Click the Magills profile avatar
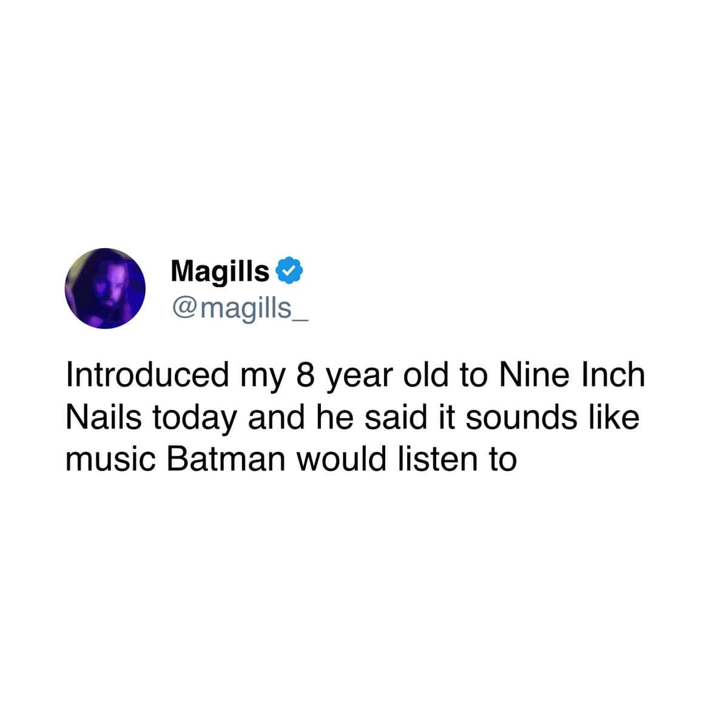 point(106,288)
